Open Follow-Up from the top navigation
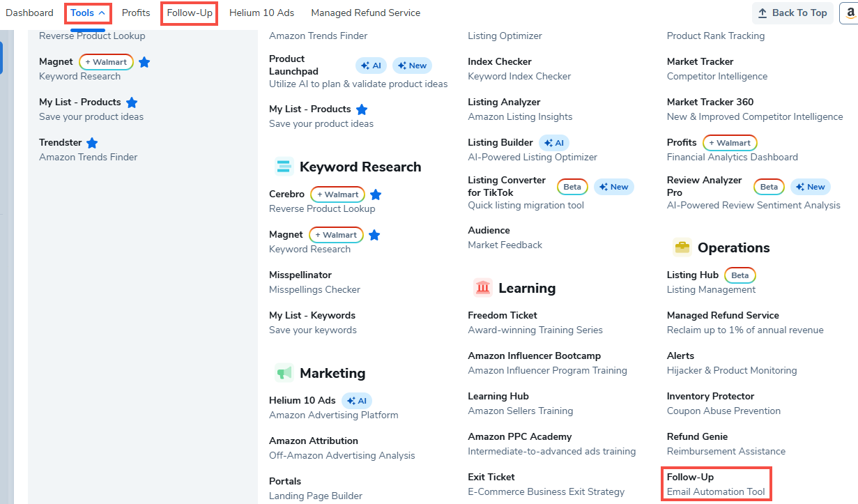The width and height of the screenshot is (858, 504). coord(190,13)
